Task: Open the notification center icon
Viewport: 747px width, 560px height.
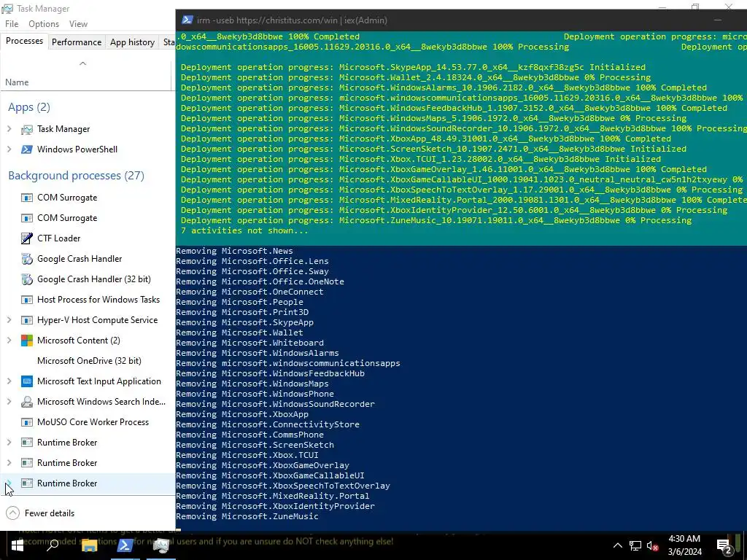Action: click(724, 546)
